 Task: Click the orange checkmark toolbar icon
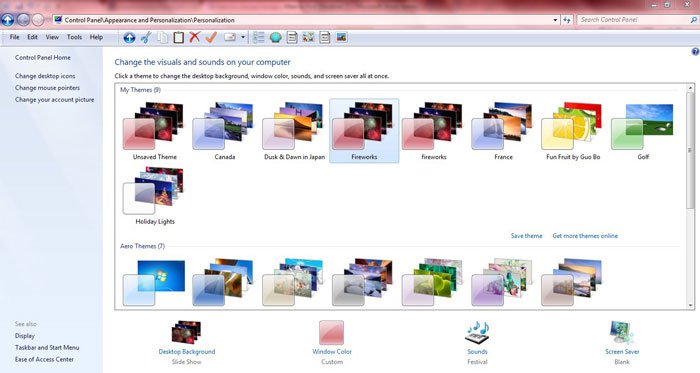[211, 37]
